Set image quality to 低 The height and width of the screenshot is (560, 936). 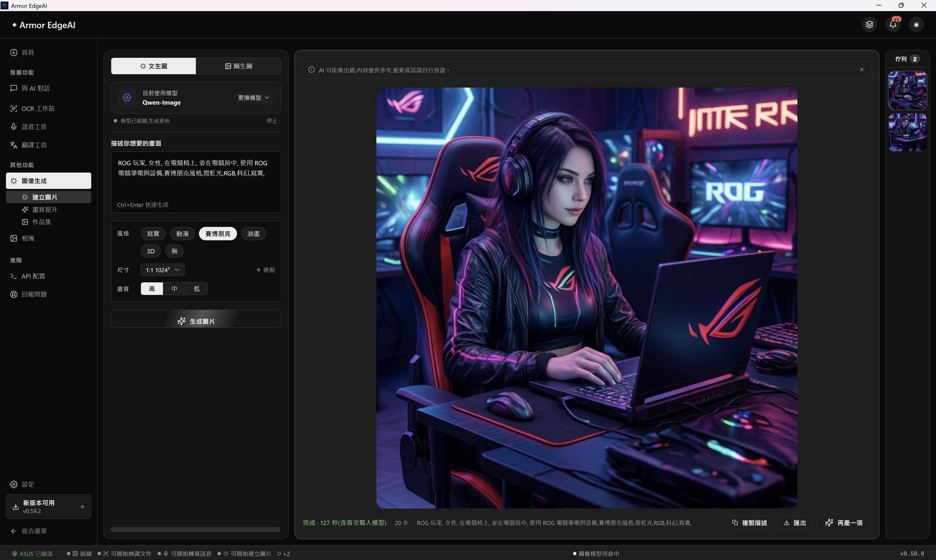click(197, 289)
